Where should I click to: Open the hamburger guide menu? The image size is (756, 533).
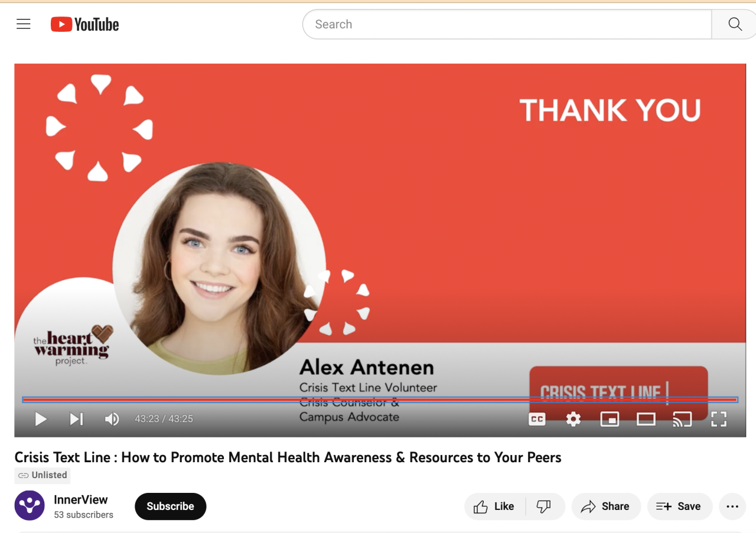point(24,24)
